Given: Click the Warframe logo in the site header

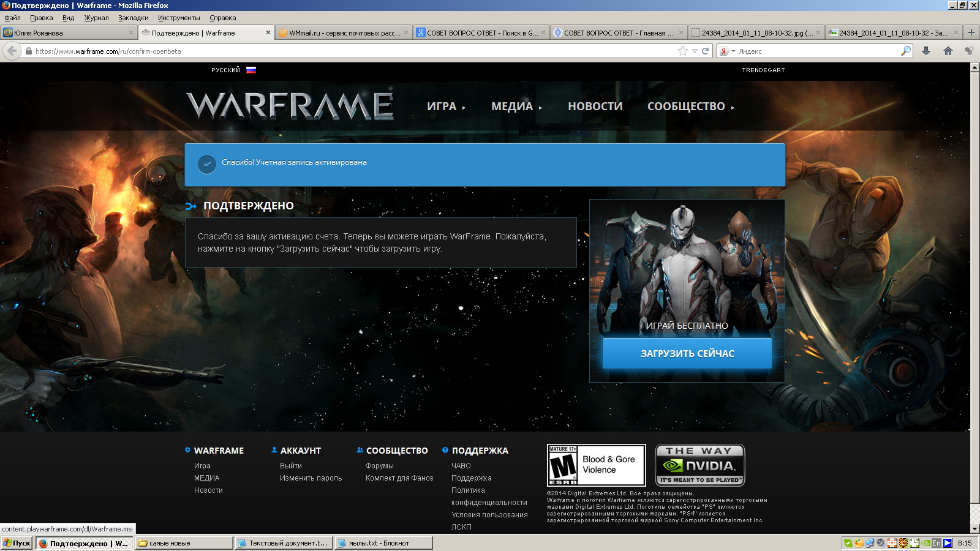Looking at the screenshot, I should [290, 106].
